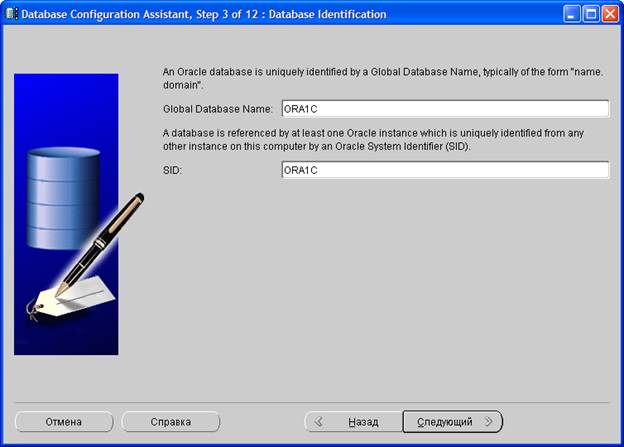This screenshot has height=447, width=624.
Task: Click the paragraph explaining Oracle System Identifier
Action: [380, 139]
